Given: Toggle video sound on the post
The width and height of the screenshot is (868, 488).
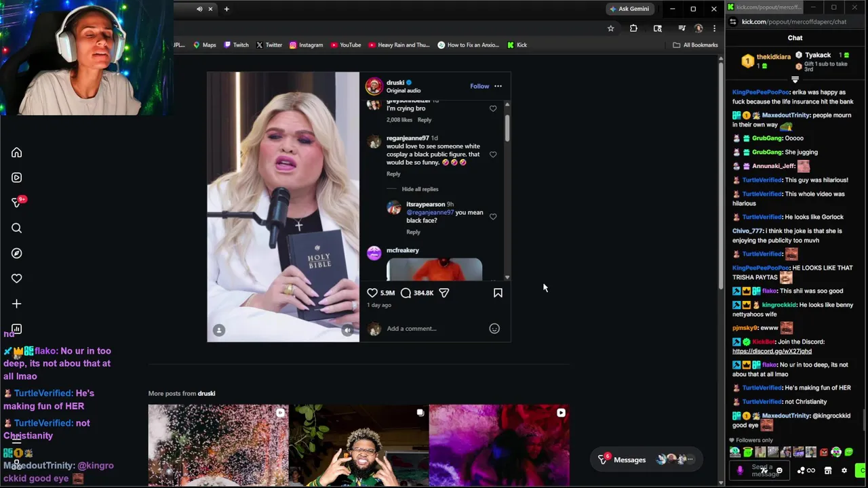Looking at the screenshot, I should (x=347, y=330).
